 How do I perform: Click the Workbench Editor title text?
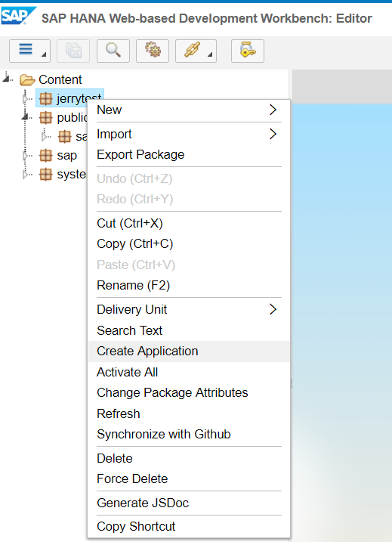[x=207, y=18]
